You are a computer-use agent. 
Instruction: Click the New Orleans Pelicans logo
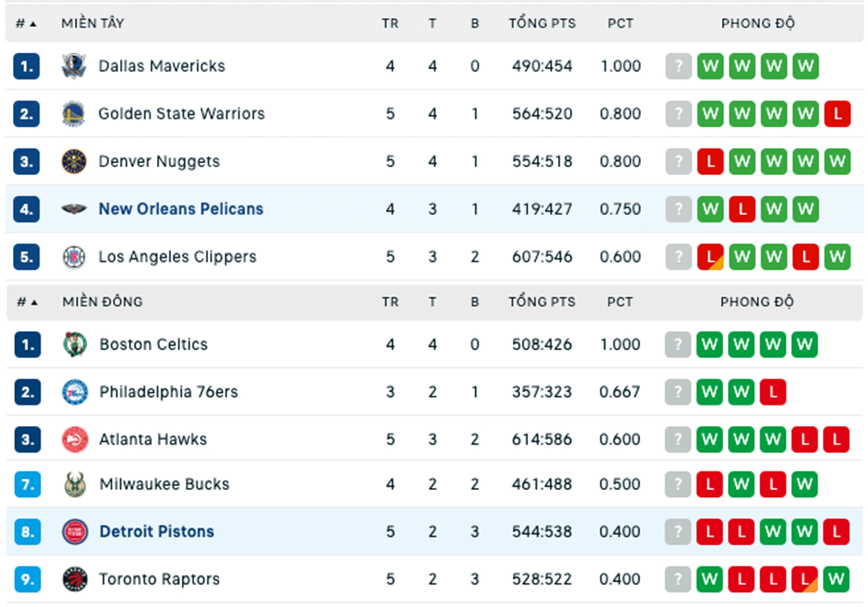(x=74, y=209)
